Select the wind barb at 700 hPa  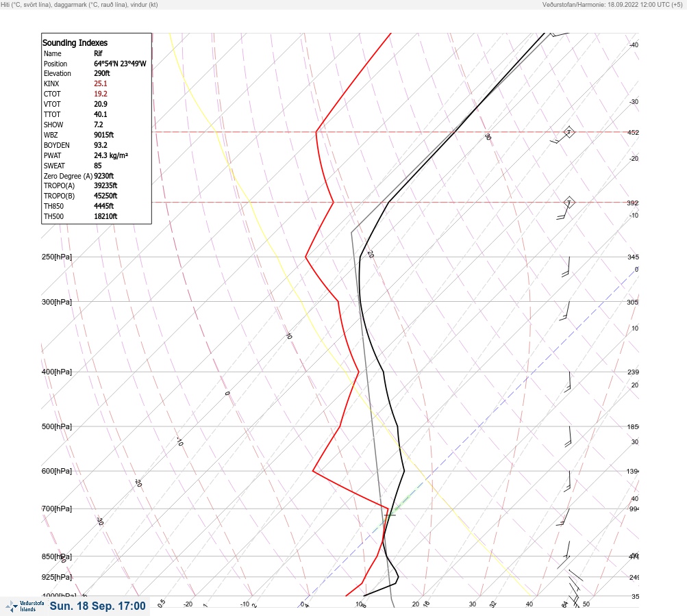point(563,517)
